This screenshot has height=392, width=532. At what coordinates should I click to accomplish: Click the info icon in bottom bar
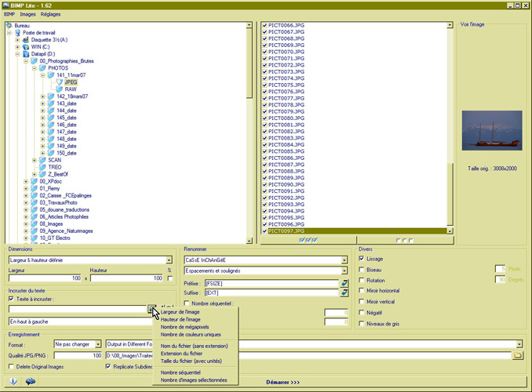[14, 381]
